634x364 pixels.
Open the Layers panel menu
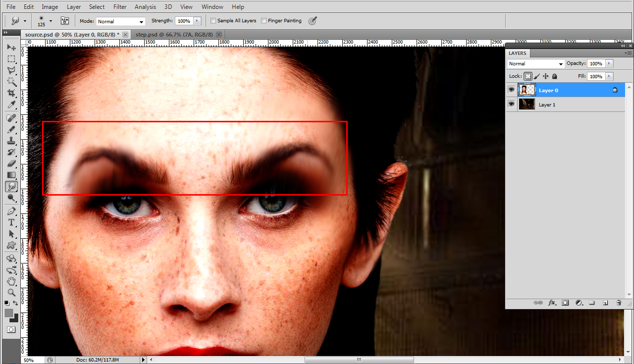(x=629, y=52)
